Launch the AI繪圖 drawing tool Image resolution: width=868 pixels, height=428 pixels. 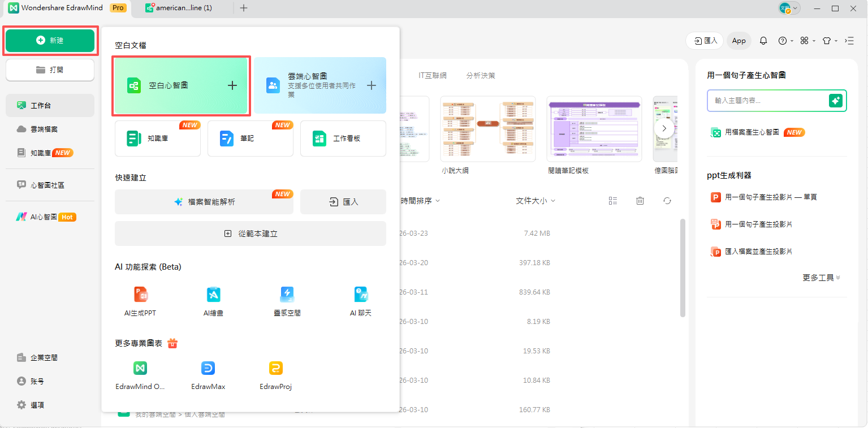[213, 300]
